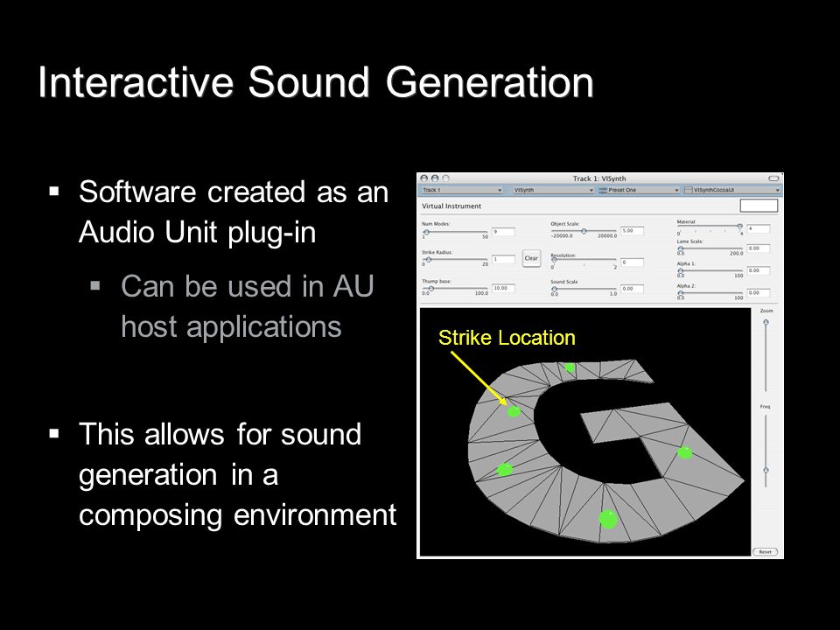
Task: Click the Alpha 1 slider
Action: 710,271
